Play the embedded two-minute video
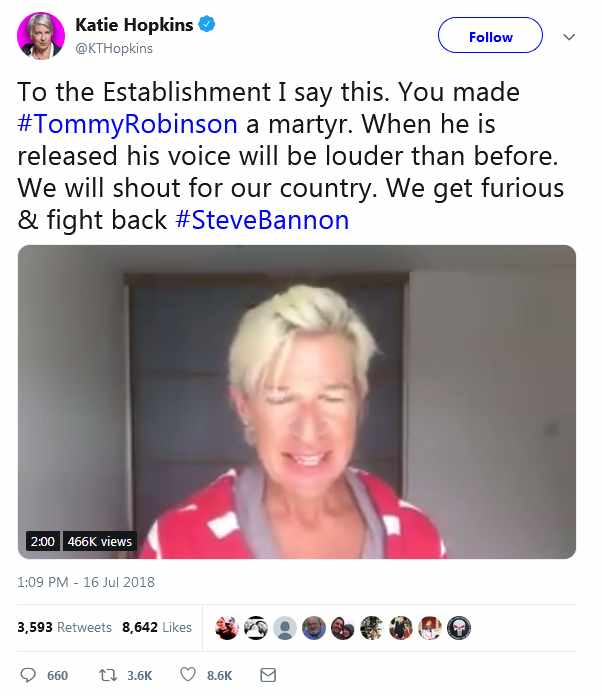This screenshot has height=698, width=602. [297, 402]
